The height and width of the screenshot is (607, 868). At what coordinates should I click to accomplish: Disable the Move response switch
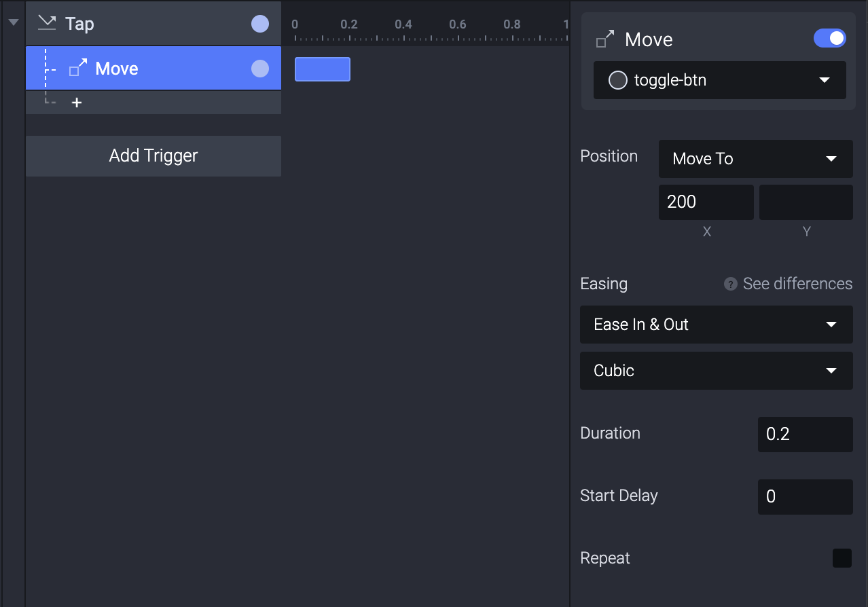tap(830, 38)
